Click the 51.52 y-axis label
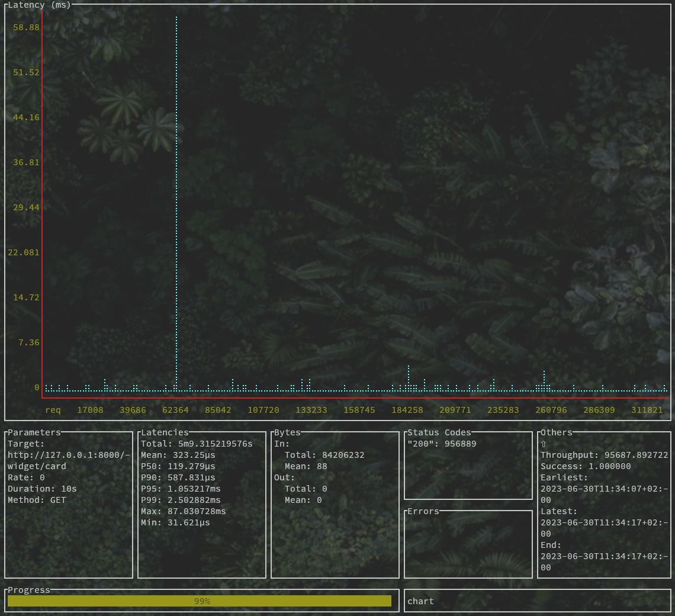The image size is (675, 616). (x=26, y=72)
